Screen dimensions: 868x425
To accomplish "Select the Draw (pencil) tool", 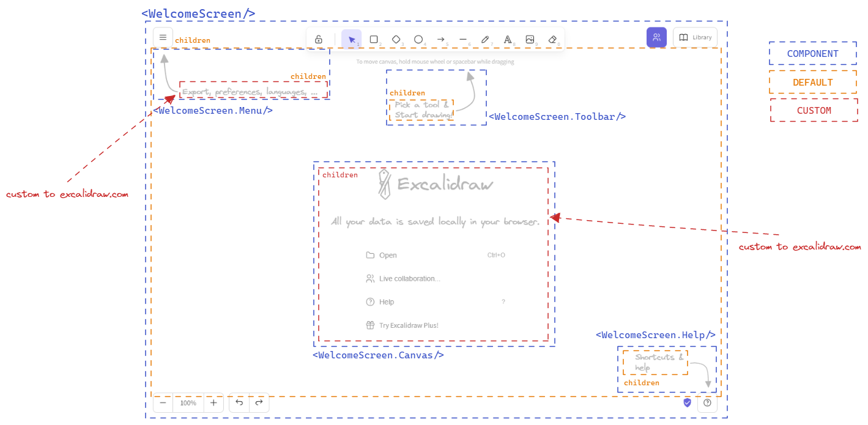I will tap(486, 39).
